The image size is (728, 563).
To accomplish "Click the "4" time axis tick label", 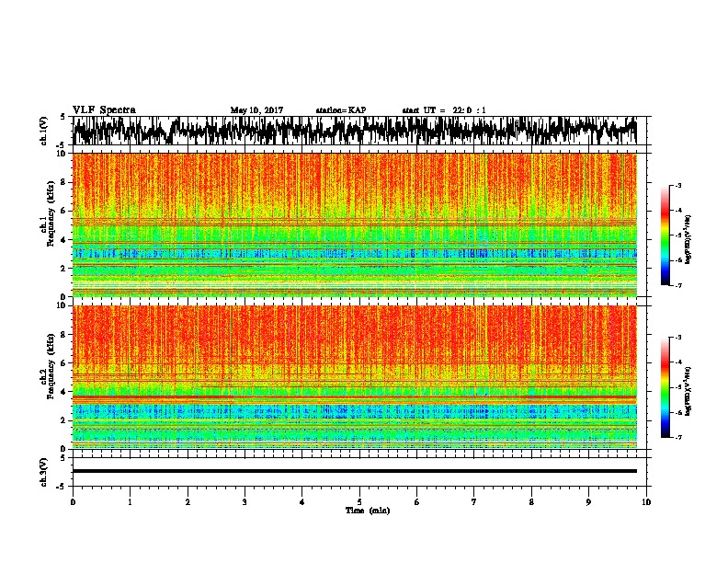I will pos(302,502).
